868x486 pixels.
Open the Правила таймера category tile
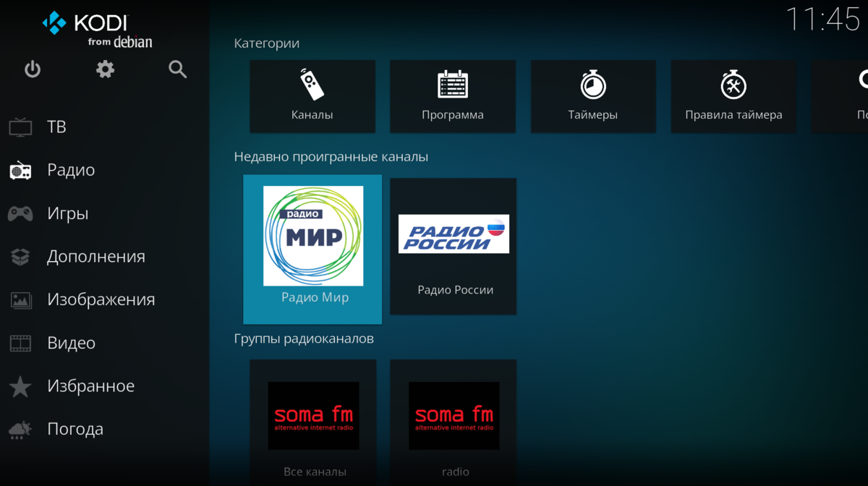coord(733,96)
